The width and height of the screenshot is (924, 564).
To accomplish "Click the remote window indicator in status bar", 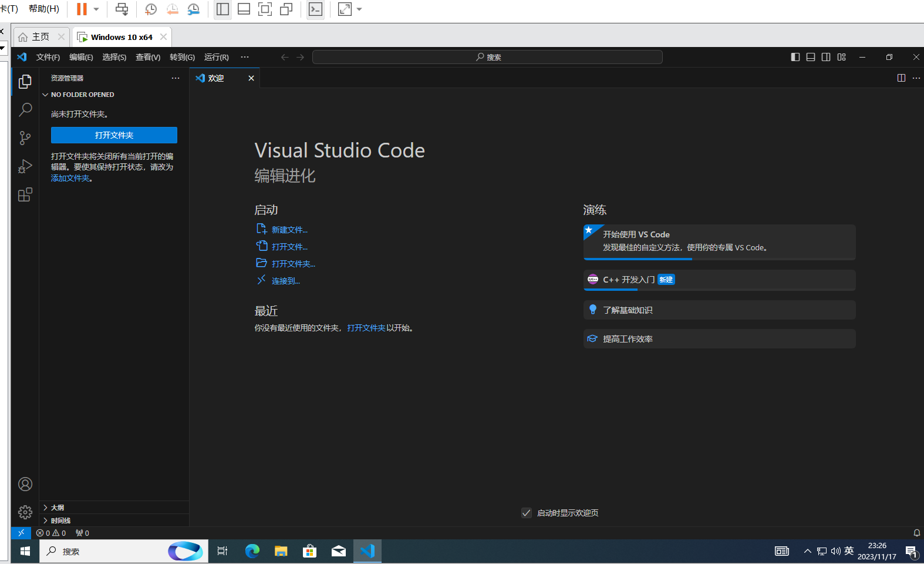I will click(21, 533).
